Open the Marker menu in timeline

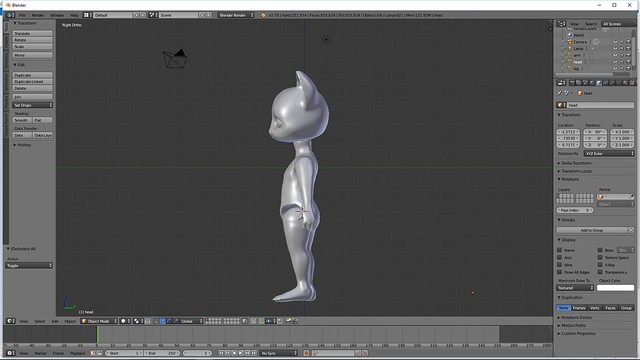pos(40,353)
